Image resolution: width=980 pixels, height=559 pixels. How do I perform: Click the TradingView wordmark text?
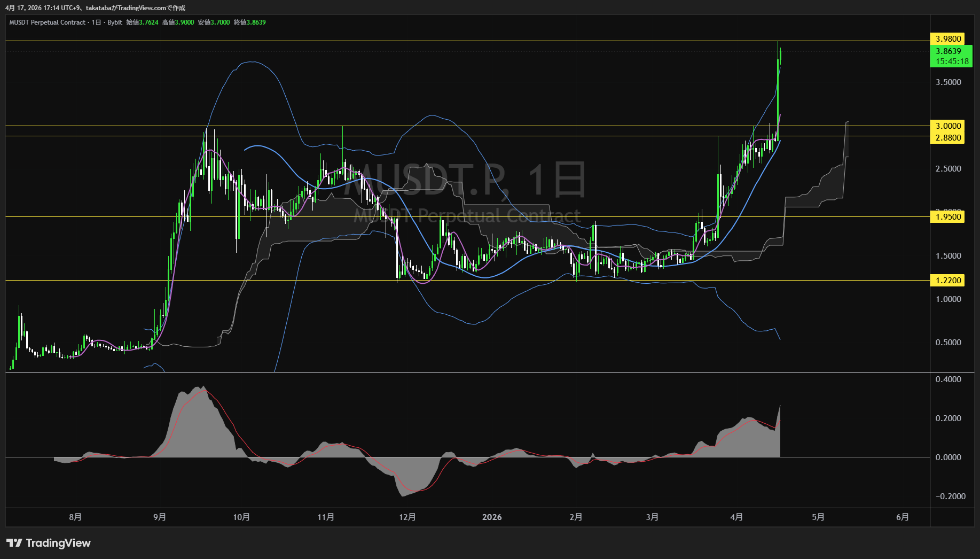click(58, 543)
